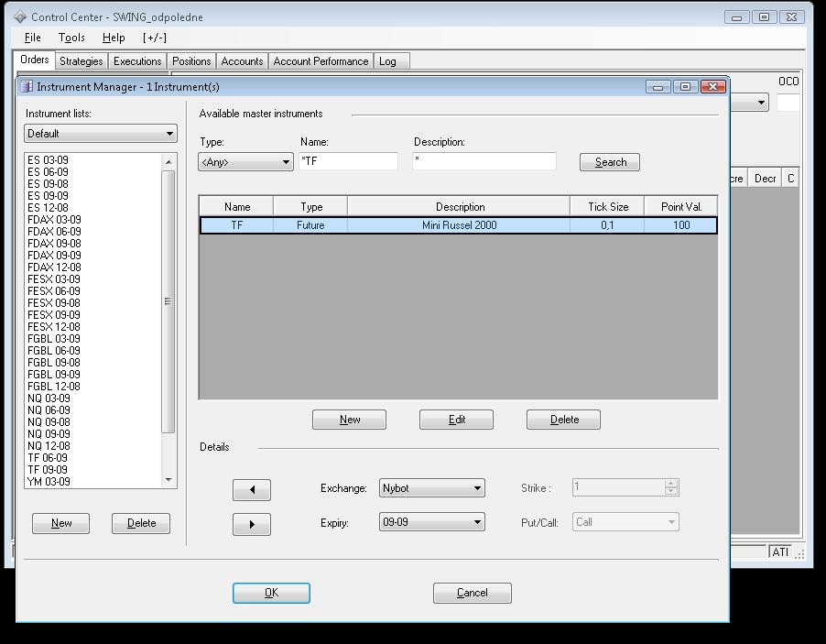Open the Tools menu
The image size is (826, 644).
point(71,38)
